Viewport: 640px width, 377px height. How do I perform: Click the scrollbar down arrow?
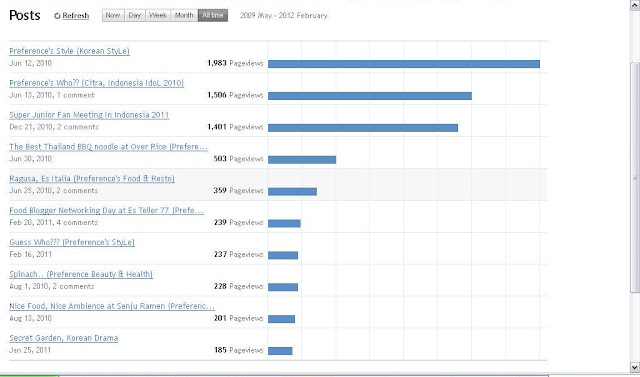[635, 366]
